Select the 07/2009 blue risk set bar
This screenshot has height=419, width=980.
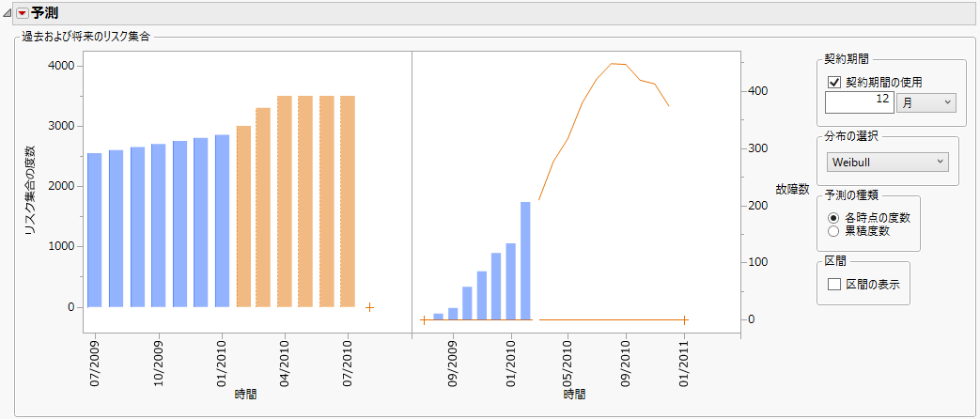tap(94, 230)
